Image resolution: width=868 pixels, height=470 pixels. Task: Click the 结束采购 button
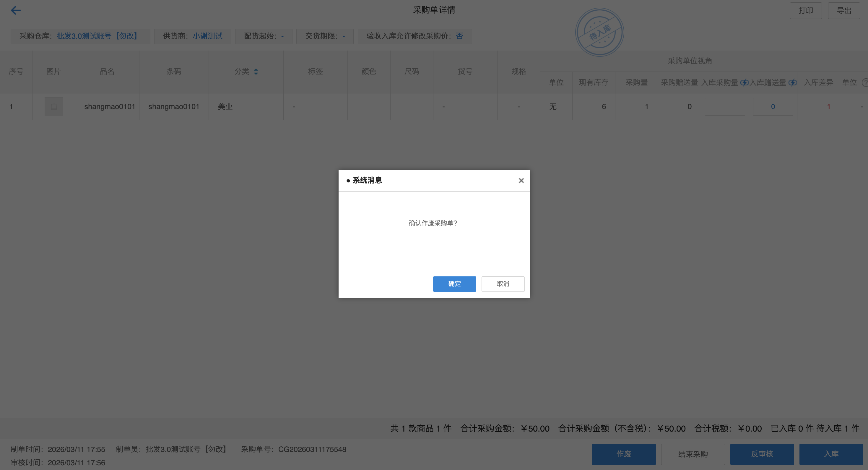click(x=693, y=454)
